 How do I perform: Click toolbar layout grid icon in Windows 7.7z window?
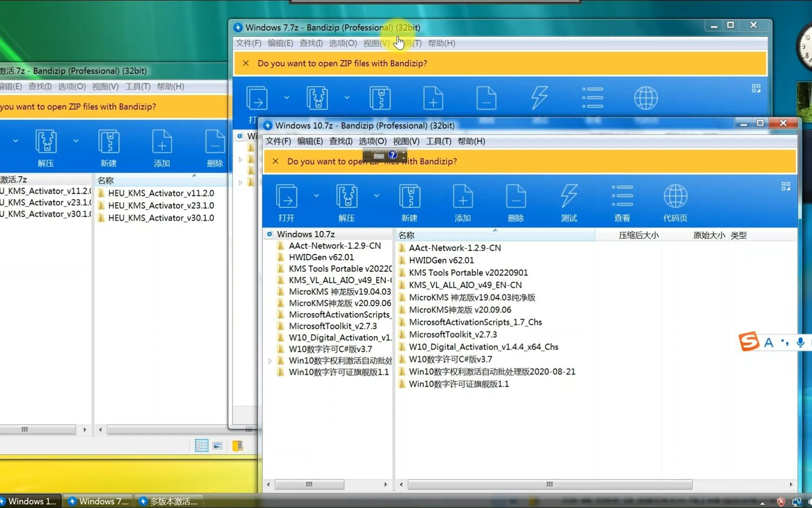point(756,88)
